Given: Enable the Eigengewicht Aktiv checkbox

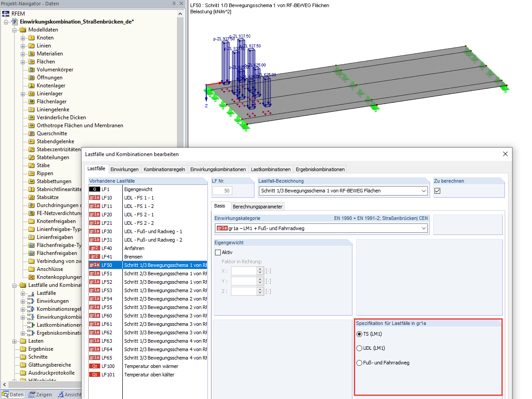Looking at the screenshot, I should (x=218, y=252).
